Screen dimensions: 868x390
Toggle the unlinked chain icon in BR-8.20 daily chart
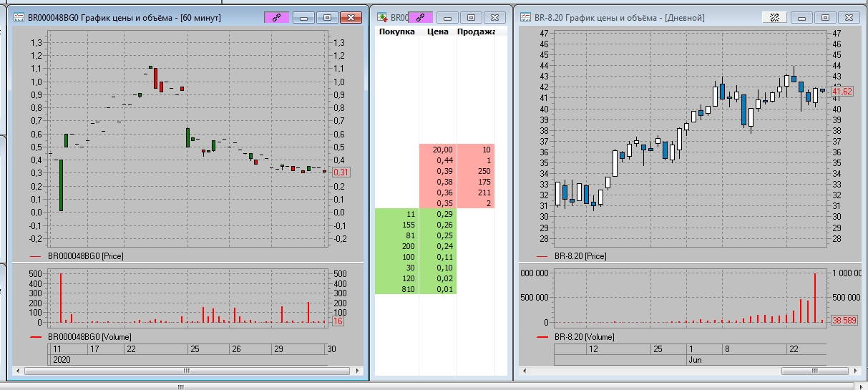click(775, 17)
